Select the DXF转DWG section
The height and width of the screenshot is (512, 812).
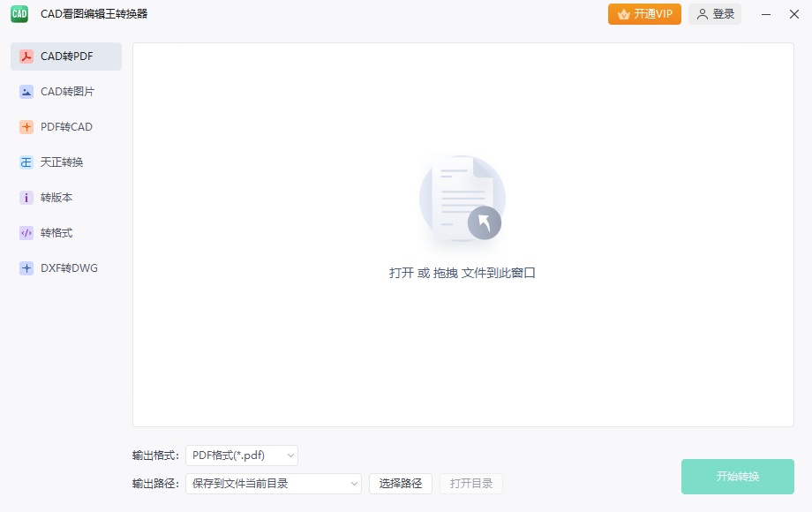click(x=66, y=268)
